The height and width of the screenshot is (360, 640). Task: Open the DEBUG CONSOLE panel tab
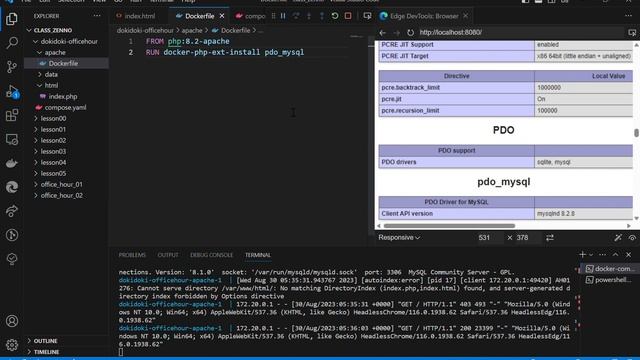(211, 255)
